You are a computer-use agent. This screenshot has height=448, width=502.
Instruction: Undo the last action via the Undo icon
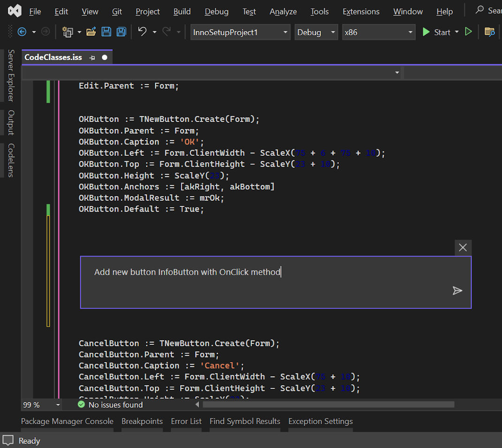coord(142,32)
